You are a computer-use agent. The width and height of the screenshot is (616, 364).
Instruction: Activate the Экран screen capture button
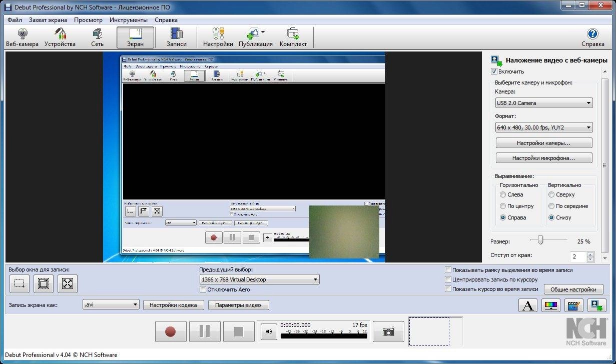[135, 38]
